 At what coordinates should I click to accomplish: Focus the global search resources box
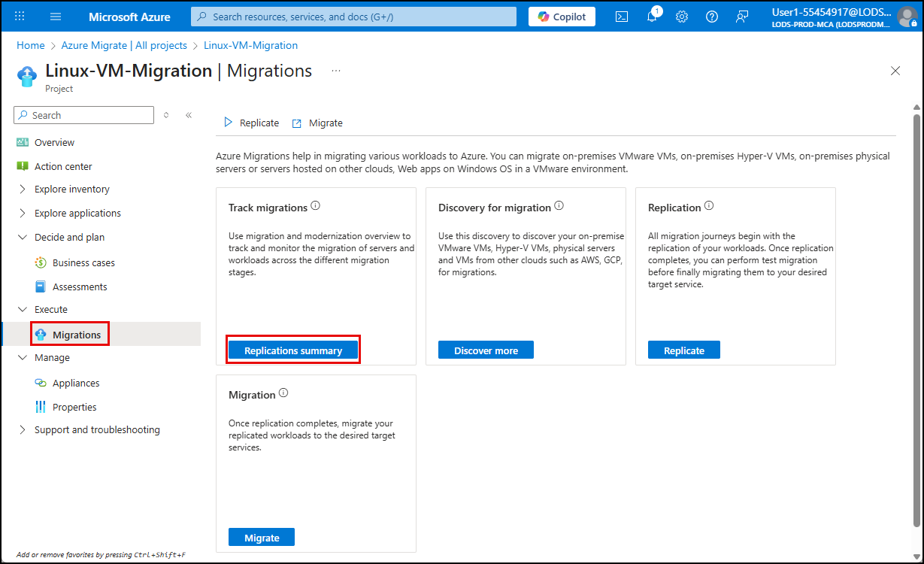353,17
